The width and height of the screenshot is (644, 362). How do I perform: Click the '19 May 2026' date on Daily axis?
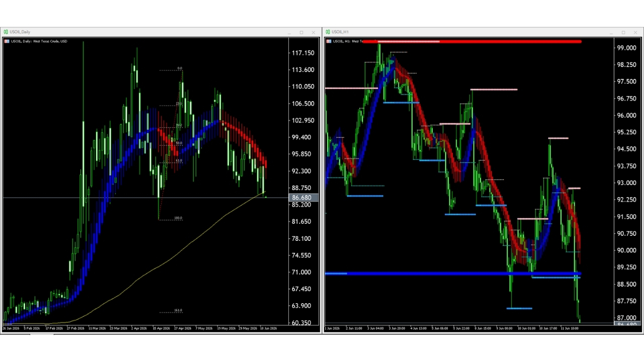click(x=226, y=328)
